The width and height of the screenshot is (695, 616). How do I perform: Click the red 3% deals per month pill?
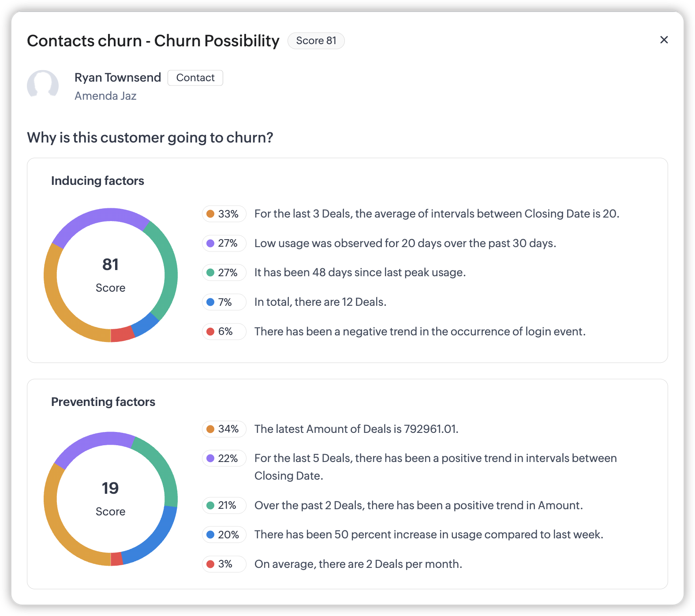(x=224, y=564)
